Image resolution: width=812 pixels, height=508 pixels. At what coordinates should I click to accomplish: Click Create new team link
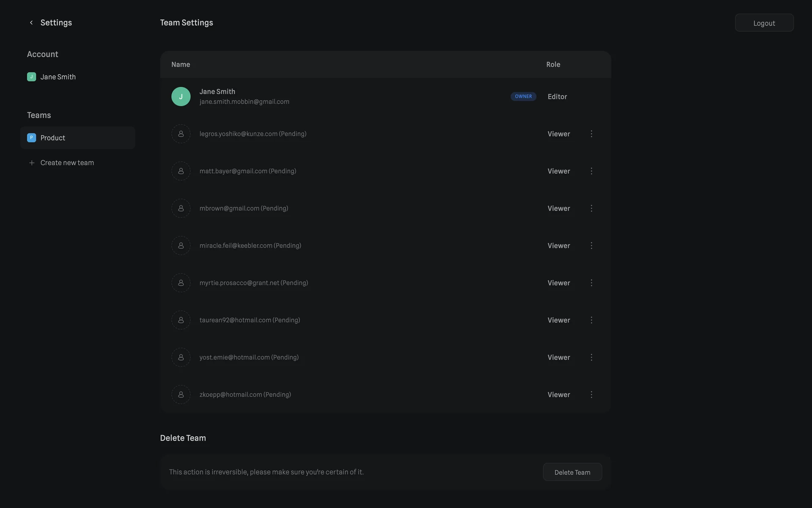[x=67, y=163]
